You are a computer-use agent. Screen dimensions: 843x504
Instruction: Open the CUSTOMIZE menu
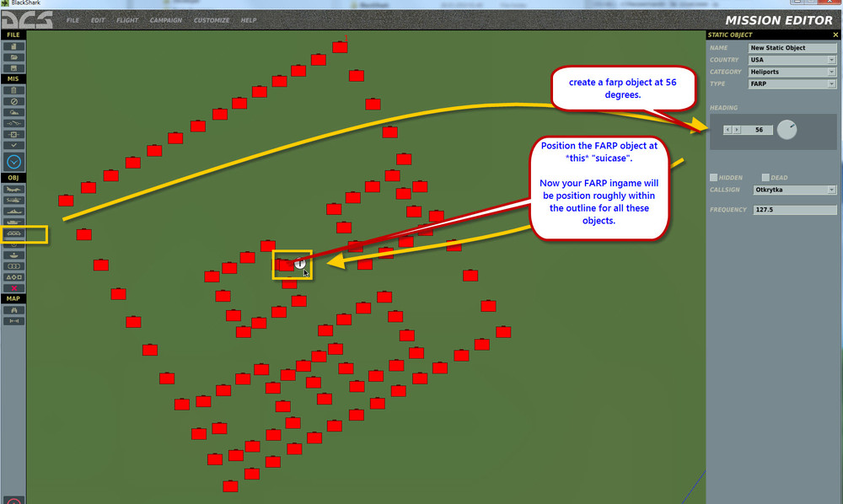(212, 20)
